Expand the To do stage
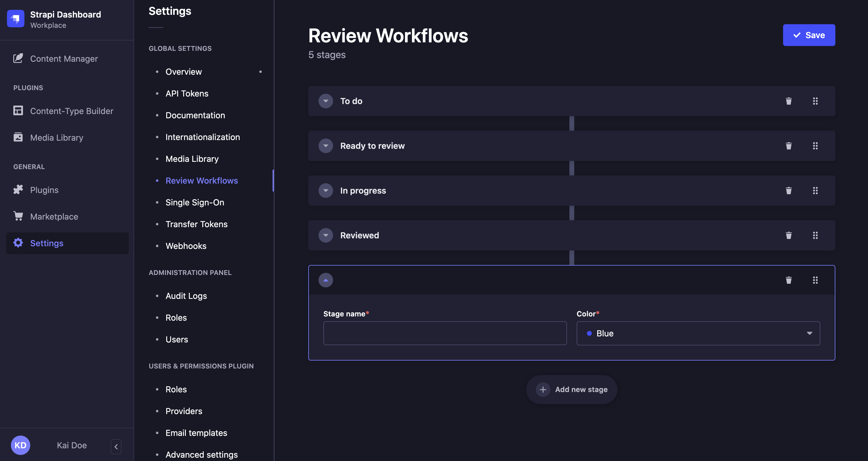 tap(325, 101)
